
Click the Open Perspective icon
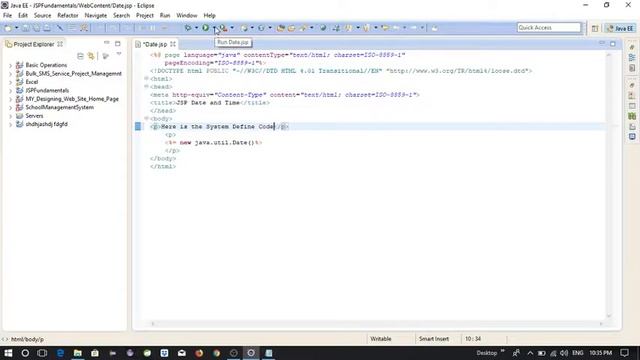(x=595, y=28)
